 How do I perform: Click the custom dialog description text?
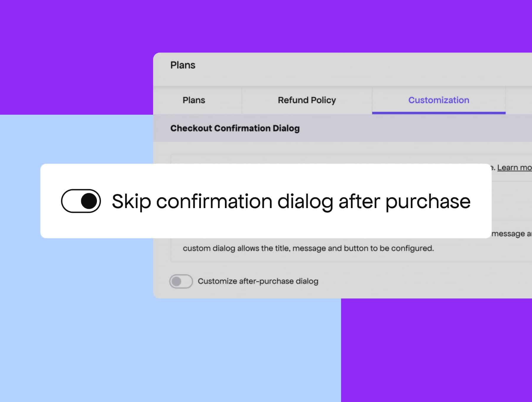pyautogui.click(x=308, y=248)
